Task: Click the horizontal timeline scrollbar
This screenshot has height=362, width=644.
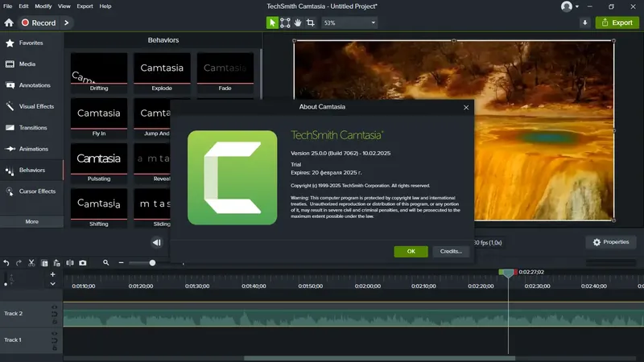Action: 379,358
